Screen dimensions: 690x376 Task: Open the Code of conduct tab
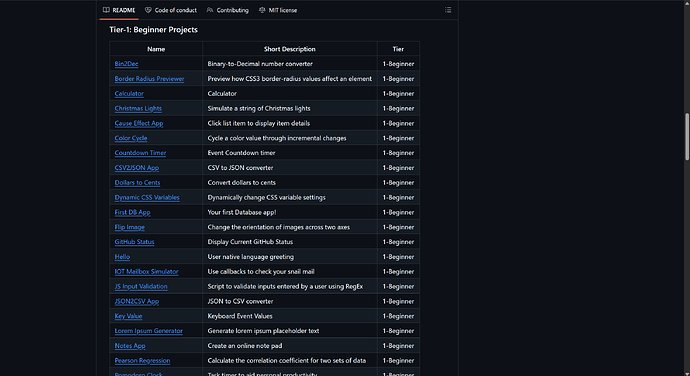click(x=171, y=10)
